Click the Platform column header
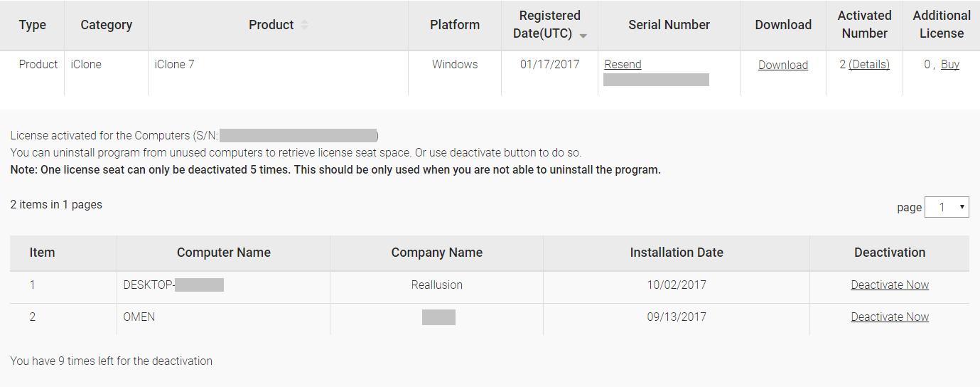The image size is (980, 387). tap(454, 25)
